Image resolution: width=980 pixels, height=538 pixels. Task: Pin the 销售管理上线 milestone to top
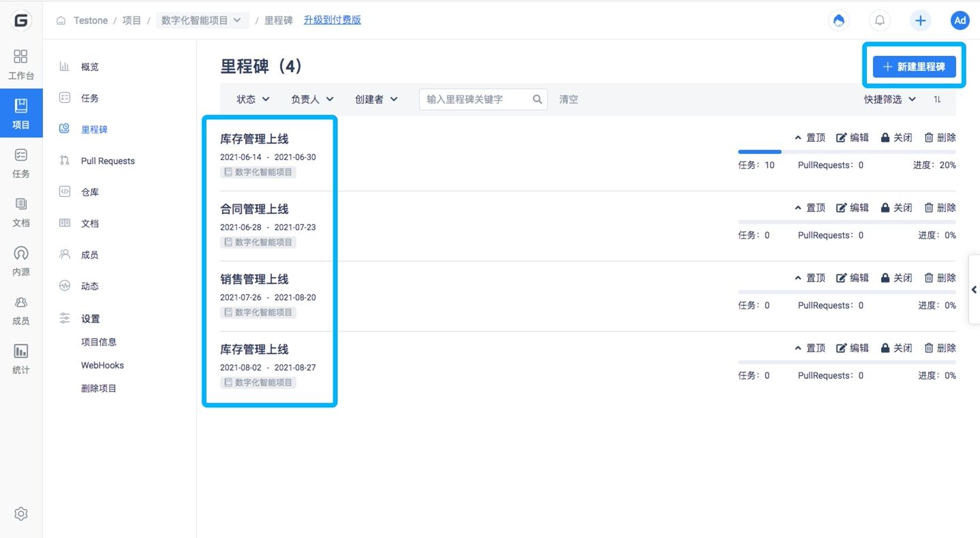pyautogui.click(x=810, y=278)
